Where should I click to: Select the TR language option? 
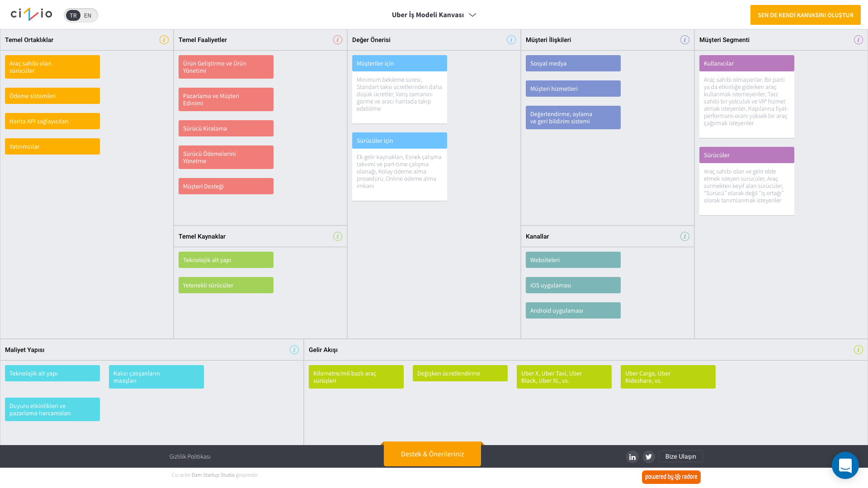click(x=73, y=15)
